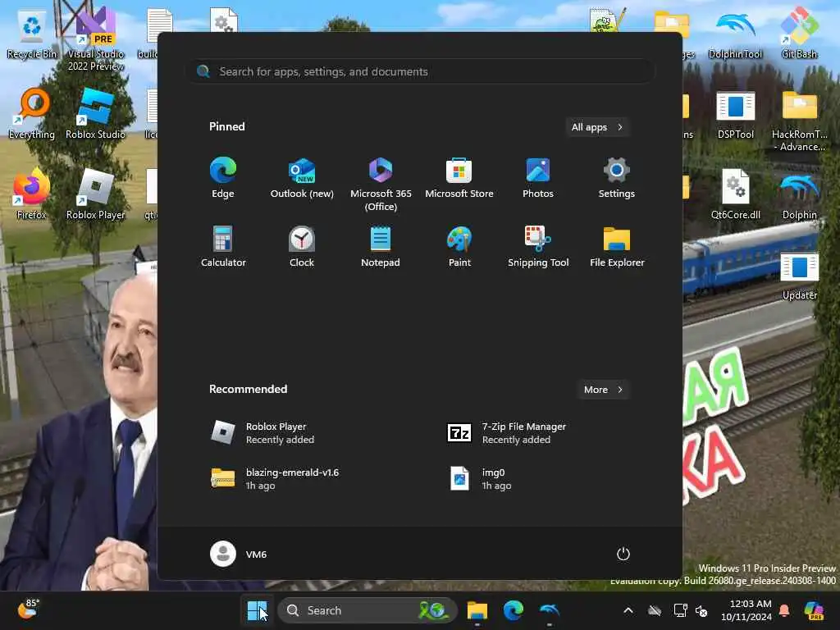Open File Explorer from taskbar
The image size is (840, 630).
[477, 610]
